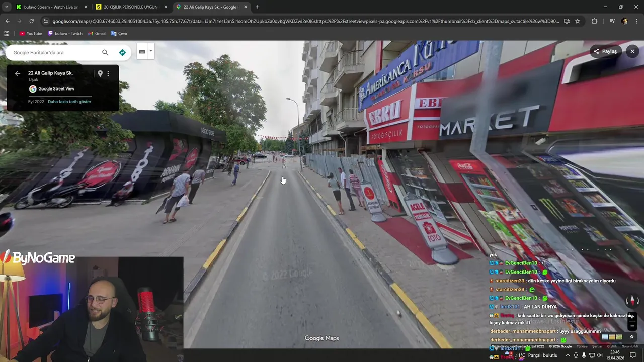This screenshot has width=644, height=362.
Task: Open the apps grid in bookmarks bar
Action: tap(7, 33)
